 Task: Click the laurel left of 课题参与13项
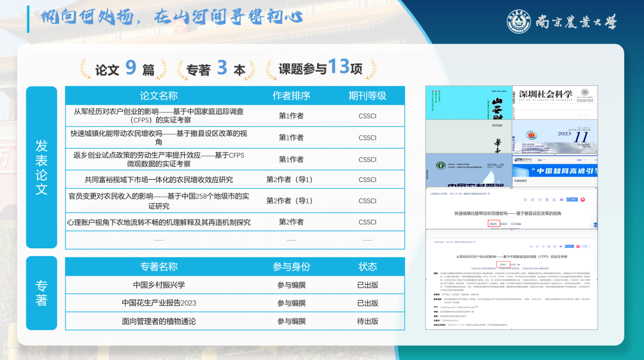pos(270,69)
